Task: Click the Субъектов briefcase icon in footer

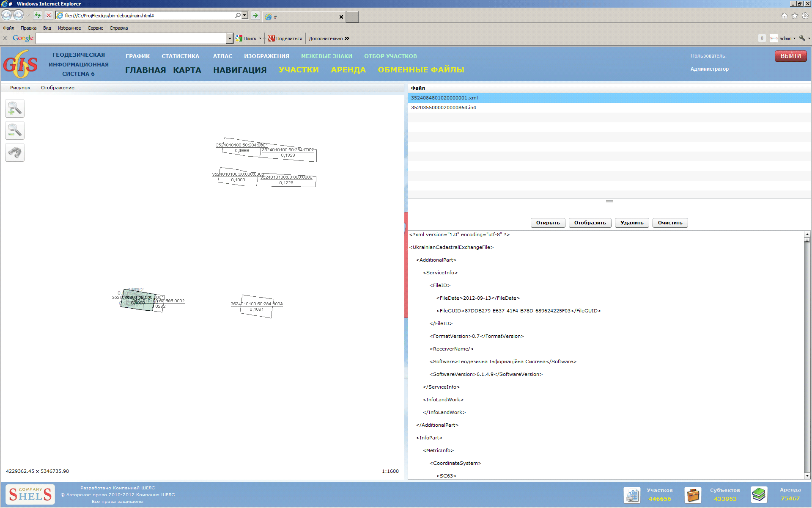Action: (x=693, y=494)
